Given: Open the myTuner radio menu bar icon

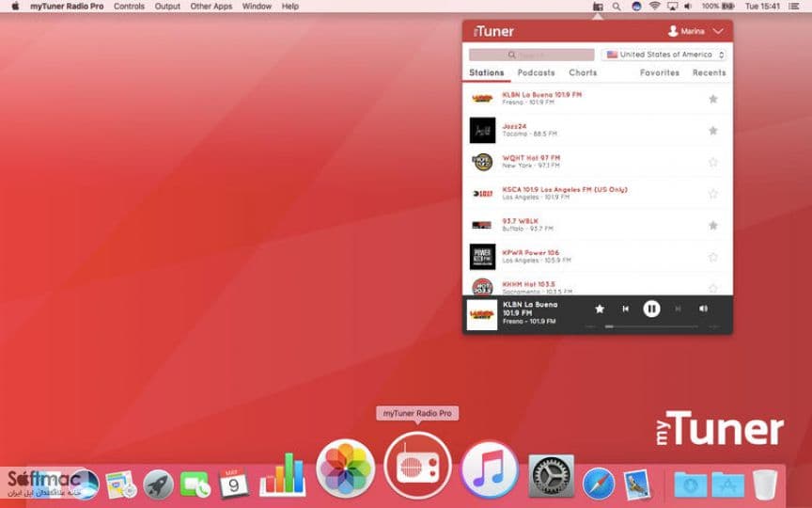Looking at the screenshot, I should pos(598,7).
